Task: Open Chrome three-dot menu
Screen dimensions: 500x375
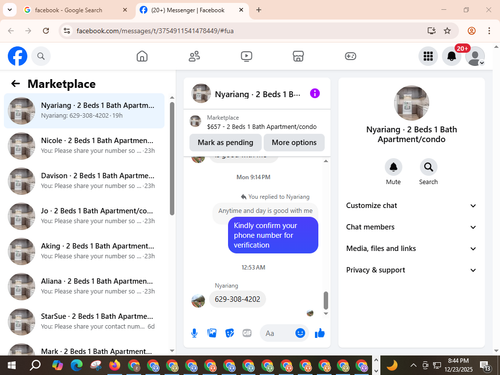Action: 489,31
